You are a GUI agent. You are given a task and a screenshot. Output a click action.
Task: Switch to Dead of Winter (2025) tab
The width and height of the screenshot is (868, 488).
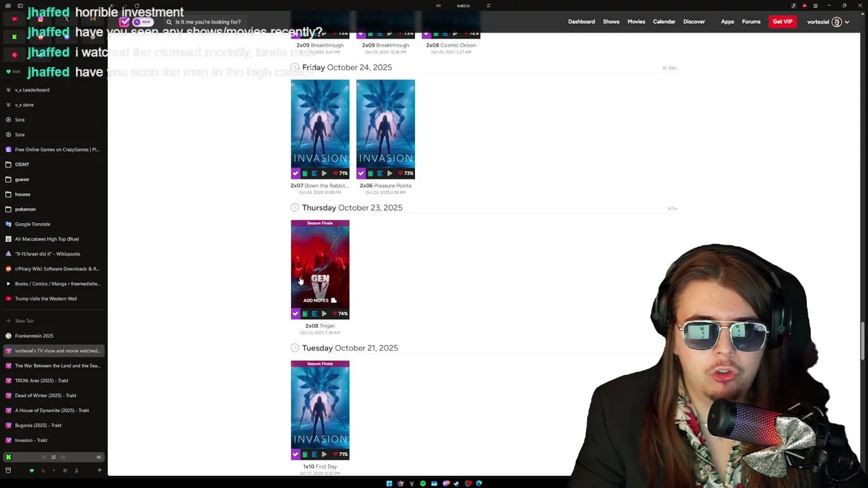(x=54, y=395)
